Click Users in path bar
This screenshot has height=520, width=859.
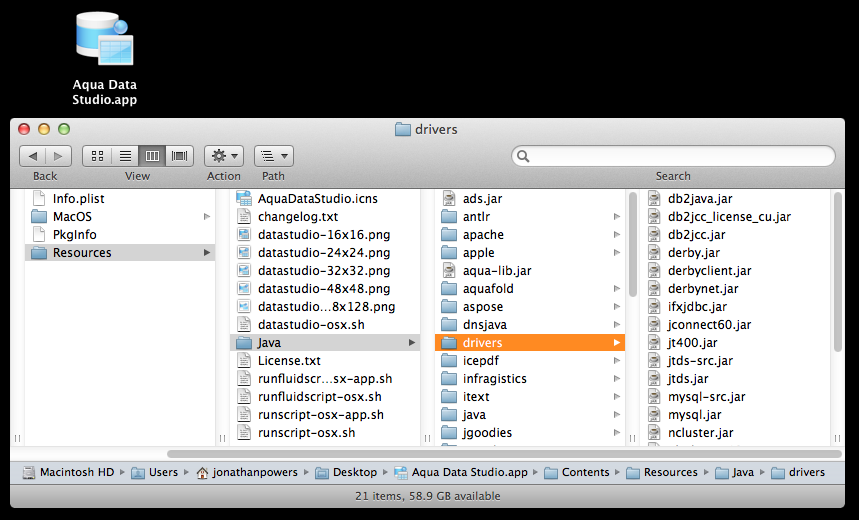155,472
